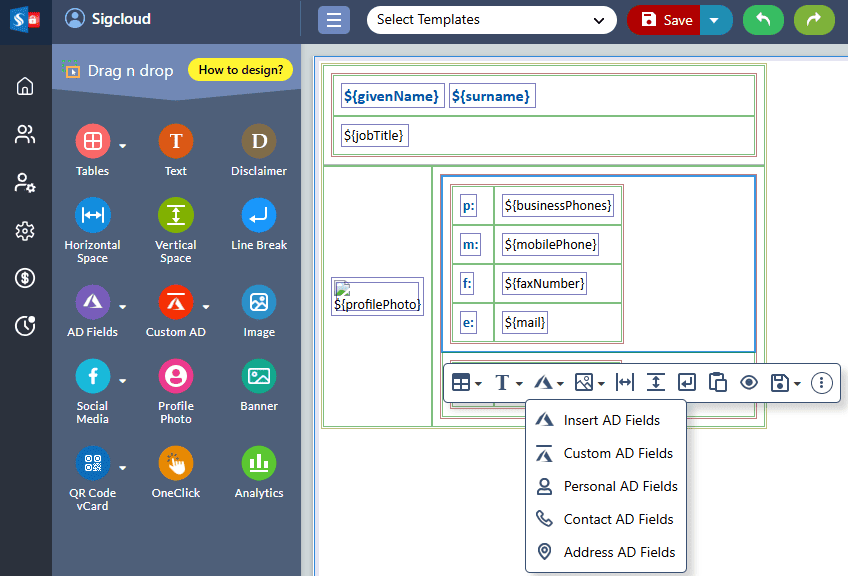Toggle preview with the eye icon

749,382
